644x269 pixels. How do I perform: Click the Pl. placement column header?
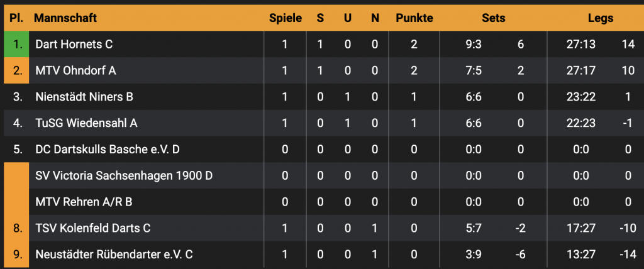point(17,18)
